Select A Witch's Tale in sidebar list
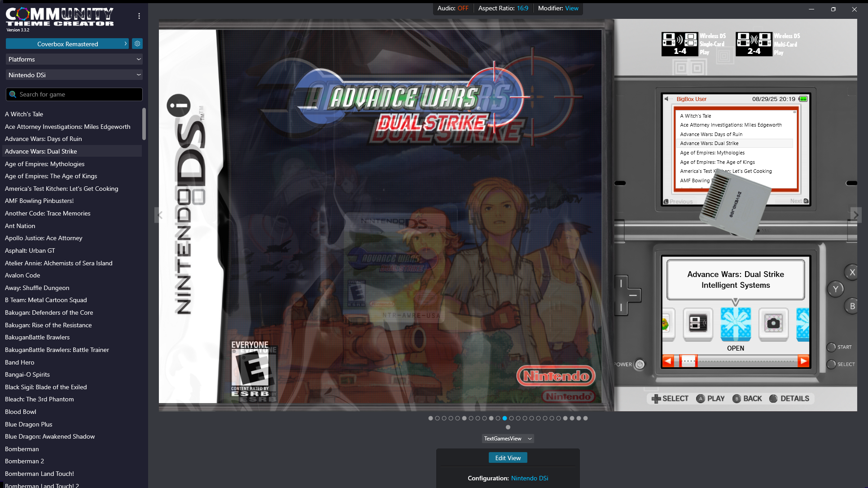The height and width of the screenshot is (488, 868). [x=72, y=114]
